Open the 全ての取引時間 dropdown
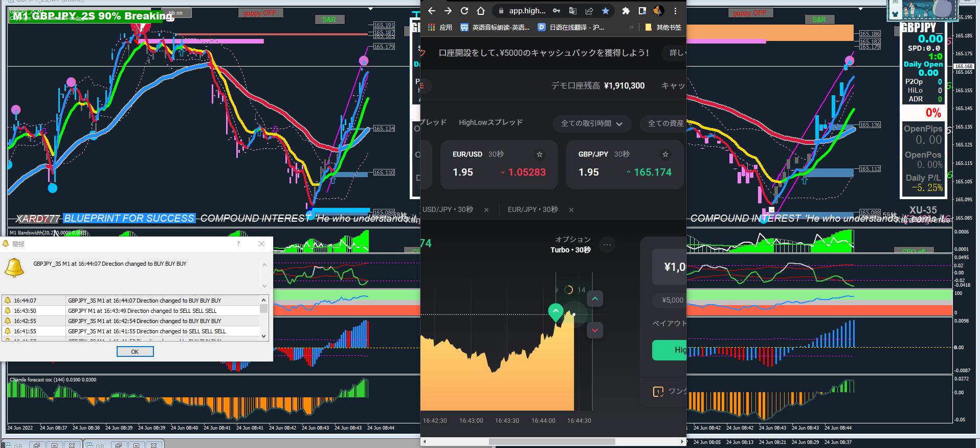This screenshot has width=980, height=448. pos(592,123)
